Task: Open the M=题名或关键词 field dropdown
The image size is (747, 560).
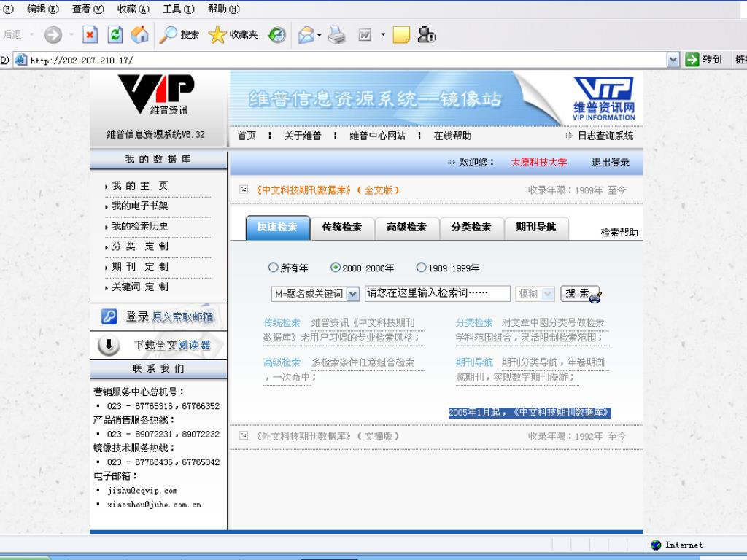Action: tap(352, 294)
